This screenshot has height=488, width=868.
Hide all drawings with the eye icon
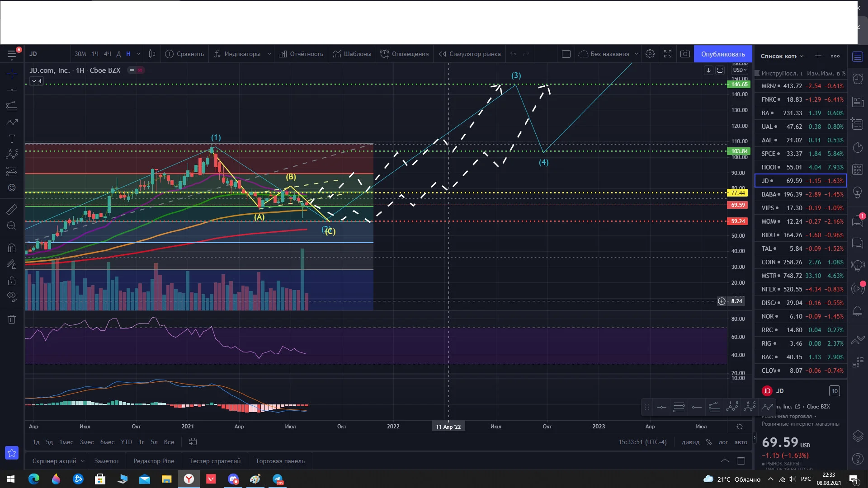tap(12, 296)
